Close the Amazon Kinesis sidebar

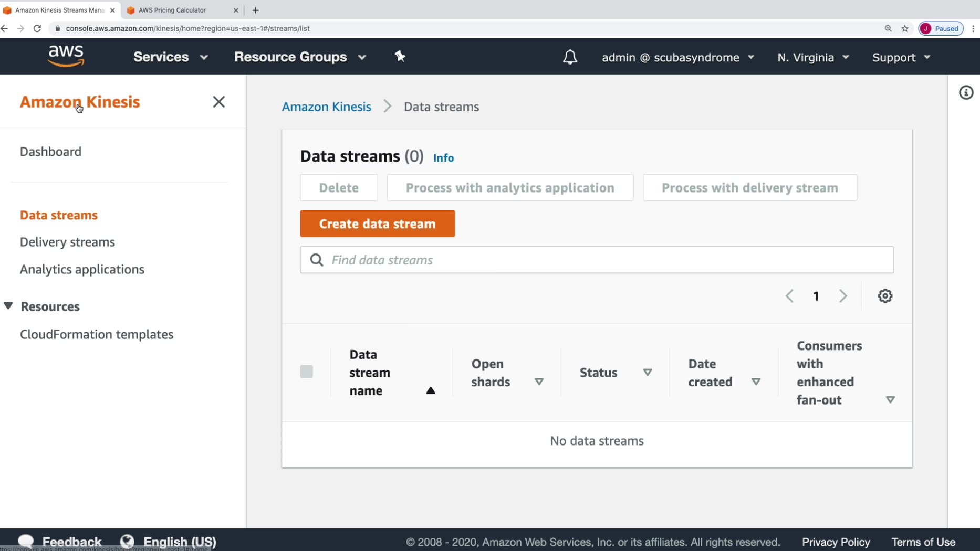pyautogui.click(x=218, y=102)
